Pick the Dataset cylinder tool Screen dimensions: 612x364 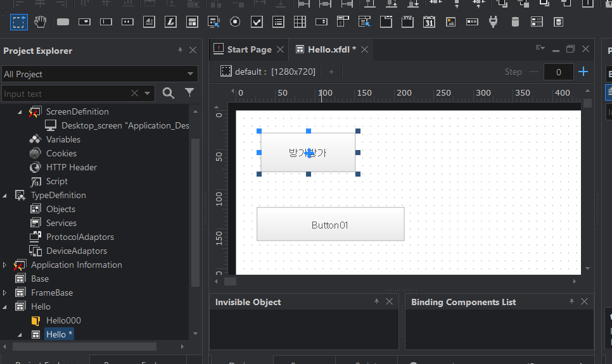[x=515, y=22]
